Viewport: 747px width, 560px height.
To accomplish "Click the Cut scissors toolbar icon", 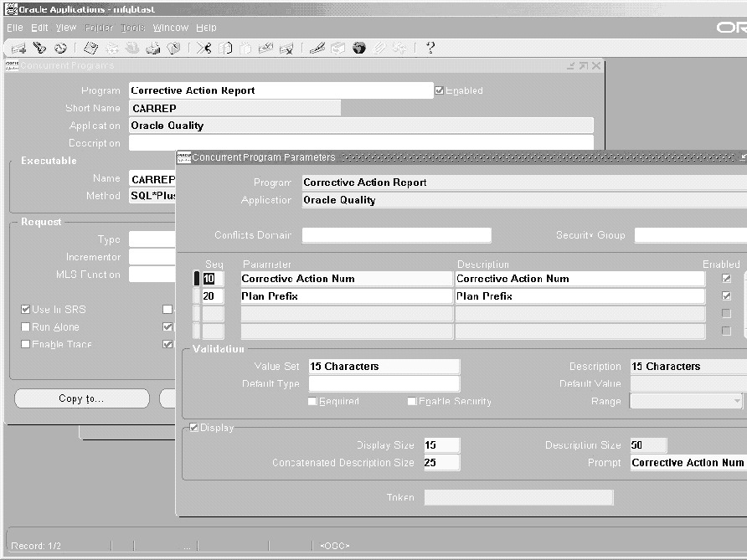I will point(203,48).
